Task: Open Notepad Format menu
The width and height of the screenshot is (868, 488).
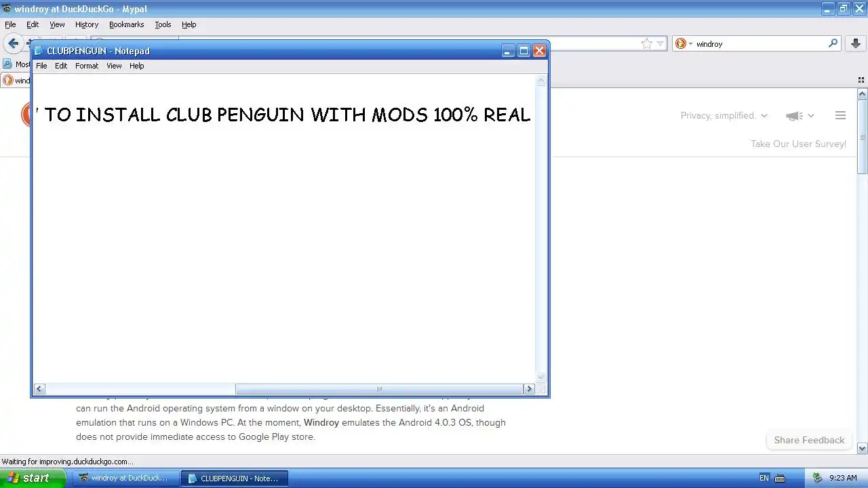Action: point(87,66)
